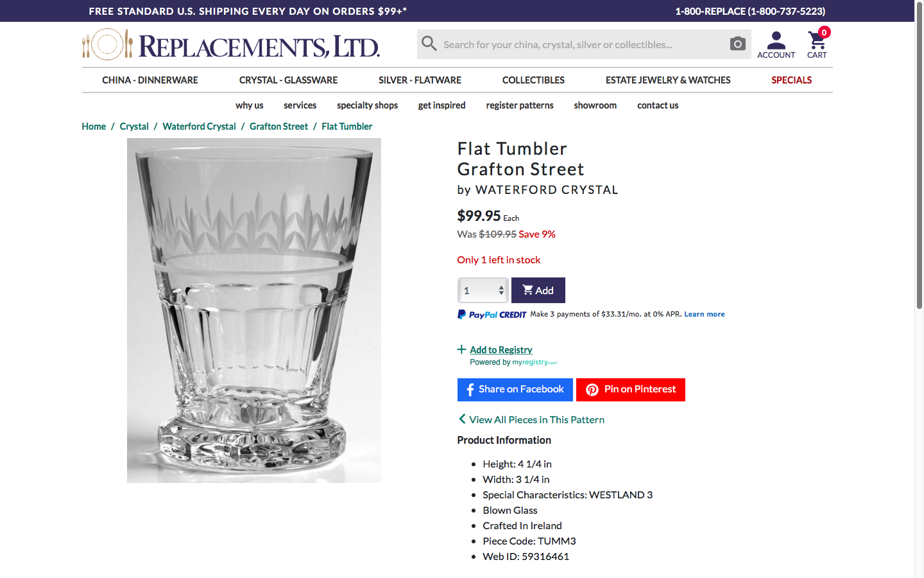This screenshot has width=924, height=578.
Task: Open the Waterford Crystal breadcrumb link
Action: pos(200,127)
